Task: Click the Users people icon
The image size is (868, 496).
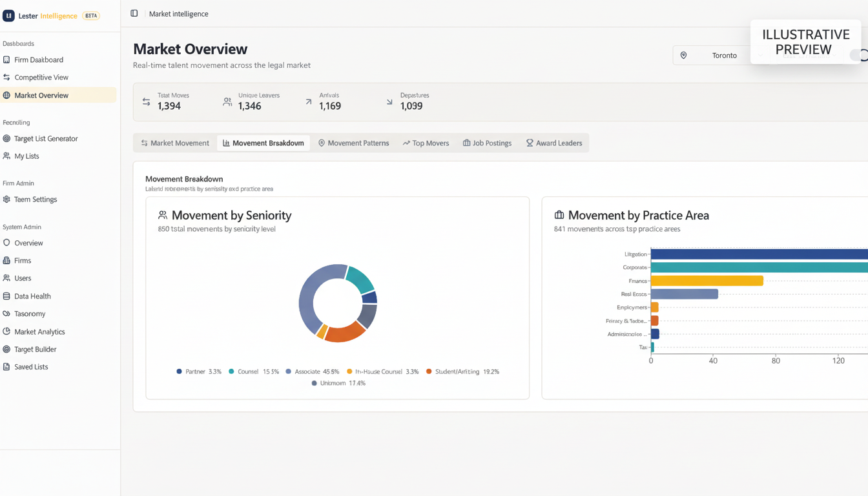Action: (6, 278)
